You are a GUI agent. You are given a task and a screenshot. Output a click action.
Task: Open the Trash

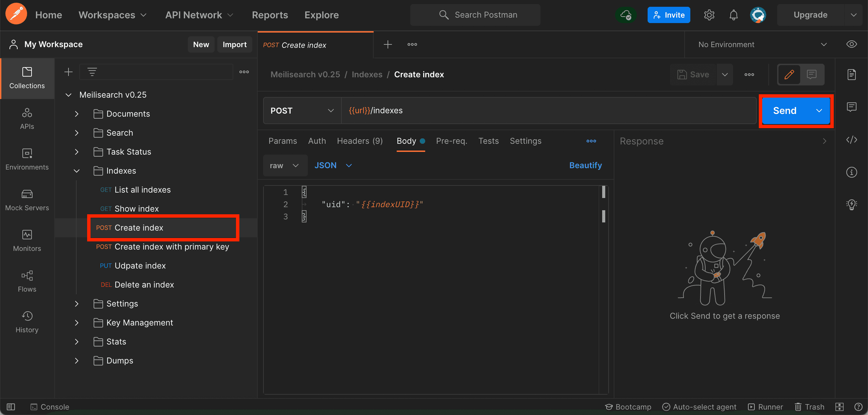coord(809,407)
